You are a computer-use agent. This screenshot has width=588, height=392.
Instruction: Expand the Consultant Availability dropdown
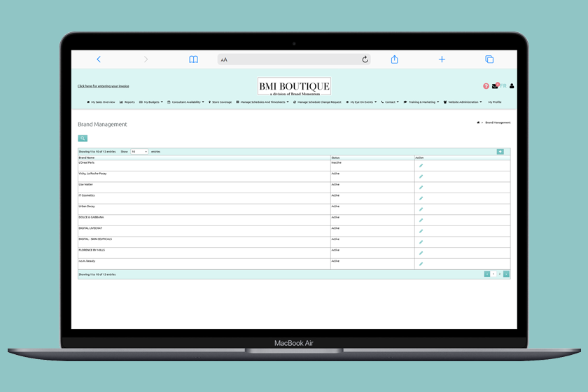click(185, 102)
